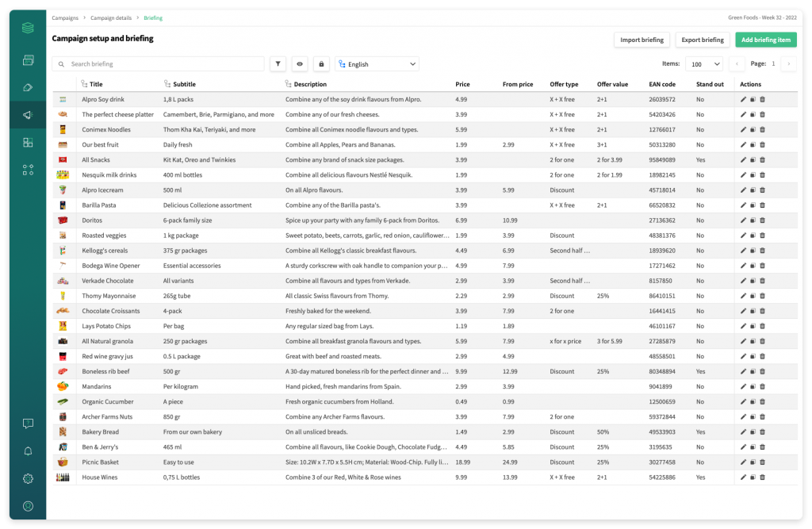Select the '50%' offer value cell
The height and width of the screenshot is (529, 812).
point(603,432)
